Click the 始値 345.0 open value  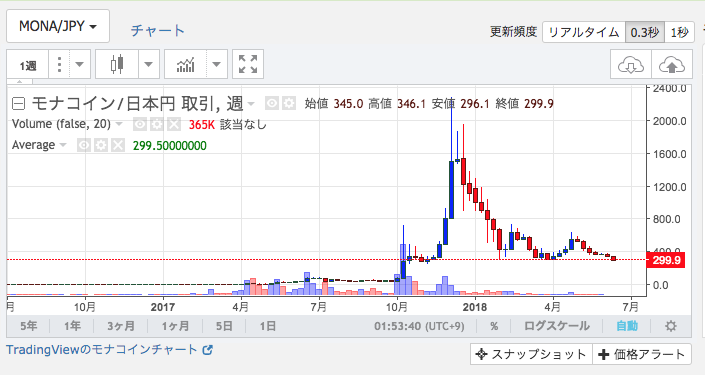click(x=334, y=104)
